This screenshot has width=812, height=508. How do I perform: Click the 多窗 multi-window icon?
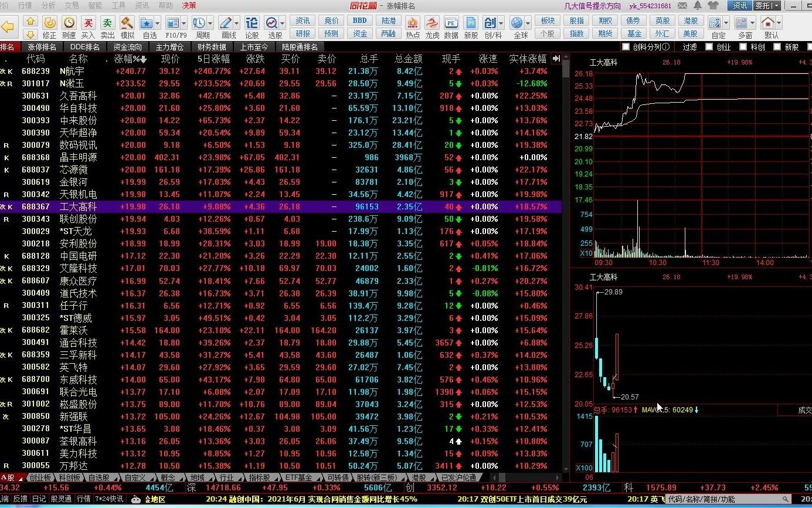pos(742,23)
